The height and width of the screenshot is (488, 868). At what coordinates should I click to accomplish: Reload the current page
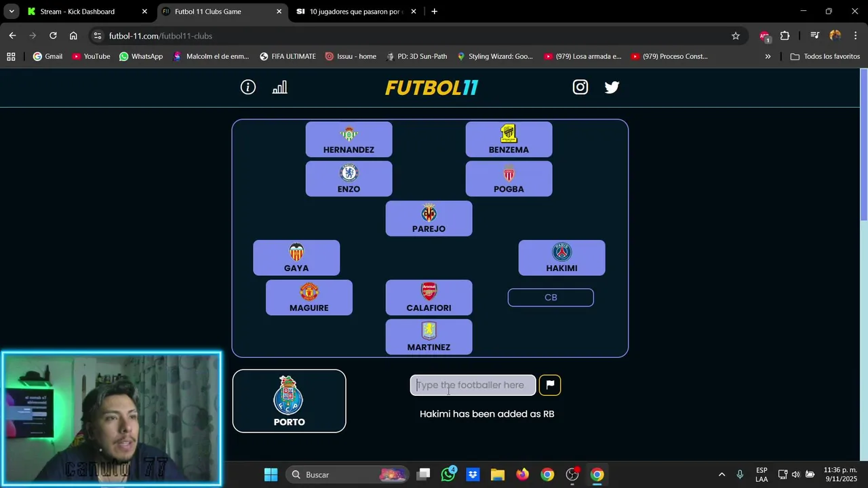[x=53, y=36]
